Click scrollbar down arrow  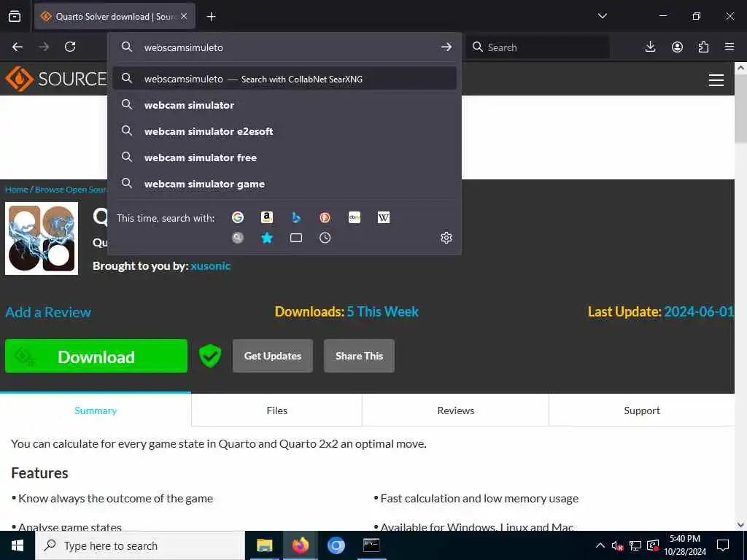click(741, 525)
